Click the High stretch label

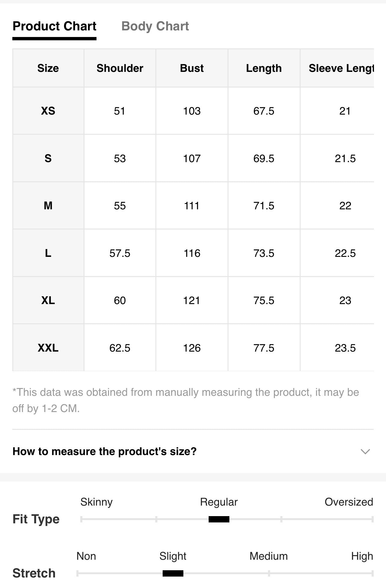(x=362, y=556)
